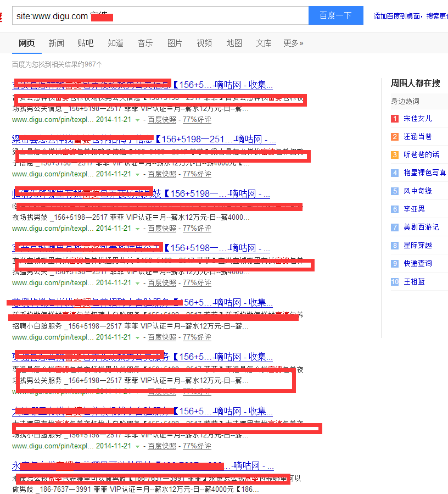Switch to the 地图 search tab
448x494 pixels.
pyautogui.click(x=234, y=42)
